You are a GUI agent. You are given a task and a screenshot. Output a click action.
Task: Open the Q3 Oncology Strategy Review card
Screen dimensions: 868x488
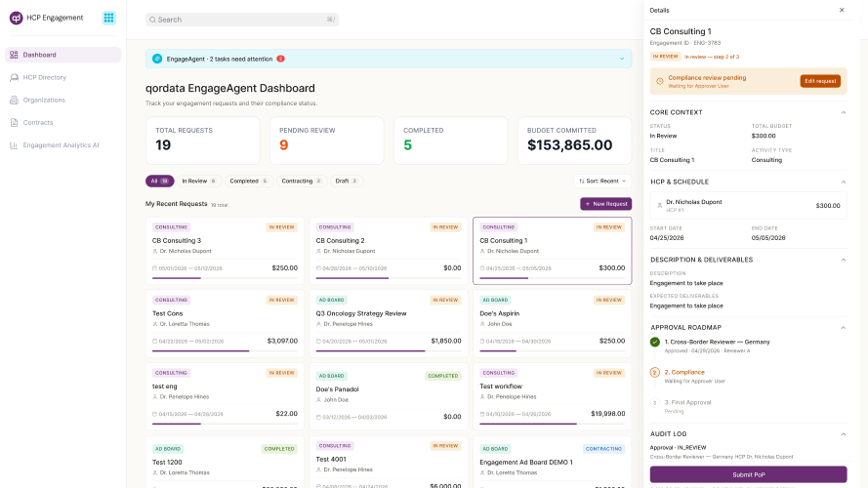click(x=388, y=324)
